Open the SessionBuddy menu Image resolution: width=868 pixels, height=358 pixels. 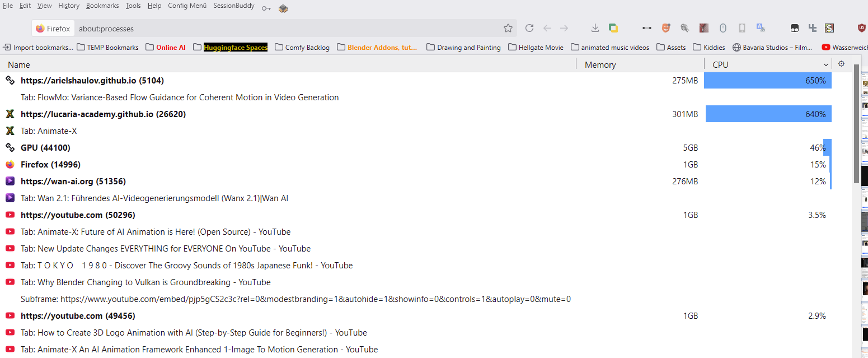click(x=233, y=6)
